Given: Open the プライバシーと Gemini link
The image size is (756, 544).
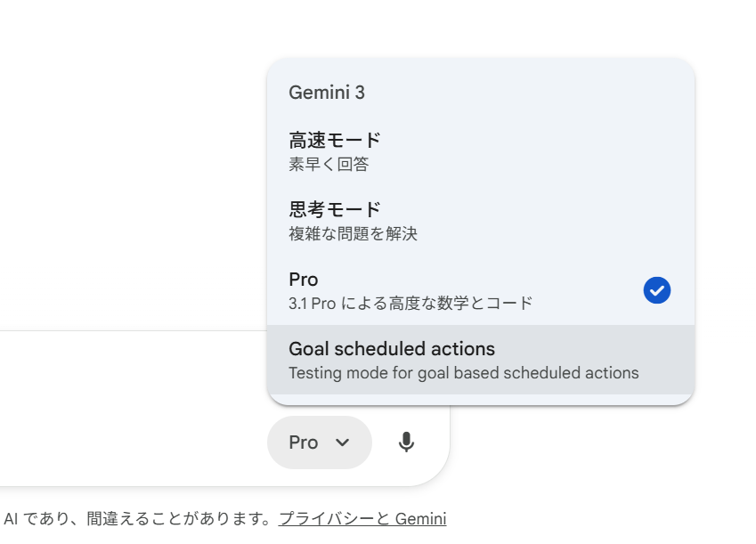Looking at the screenshot, I should 362,519.
